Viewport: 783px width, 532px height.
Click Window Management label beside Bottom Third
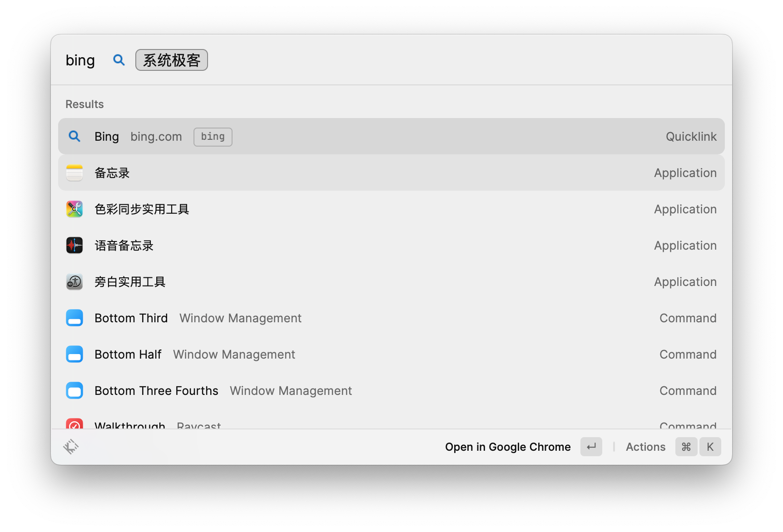240,318
